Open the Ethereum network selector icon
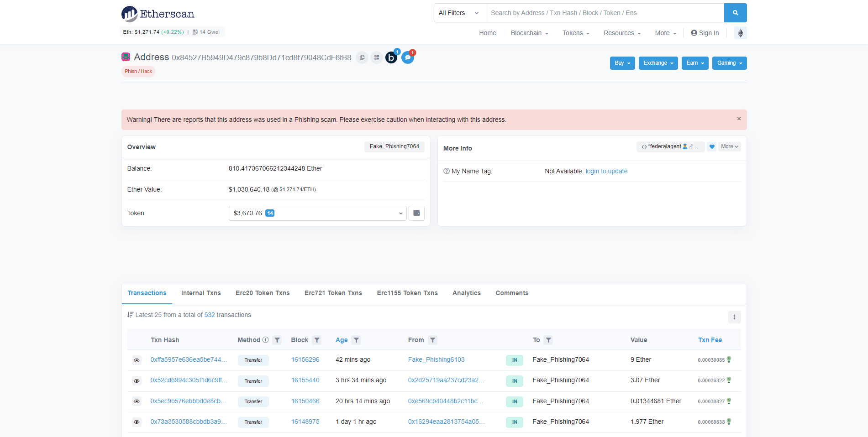Image resolution: width=868 pixels, height=437 pixels. click(740, 33)
